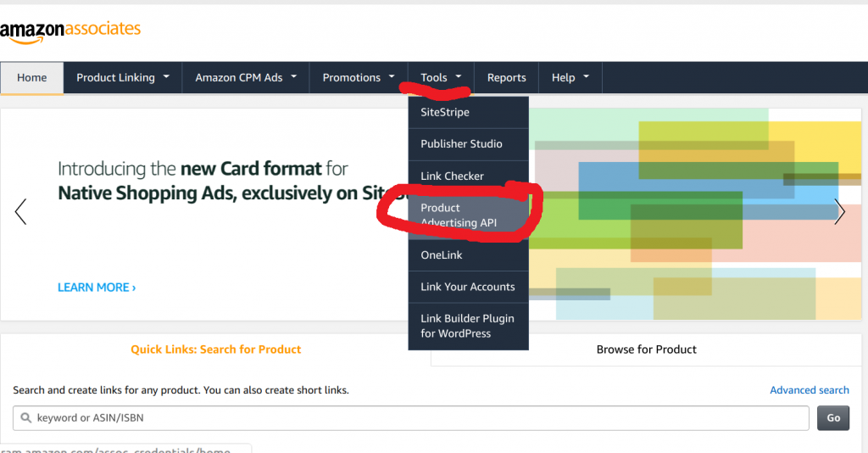This screenshot has width=868, height=453.
Task: Click the Go search button
Action: pyautogui.click(x=833, y=418)
